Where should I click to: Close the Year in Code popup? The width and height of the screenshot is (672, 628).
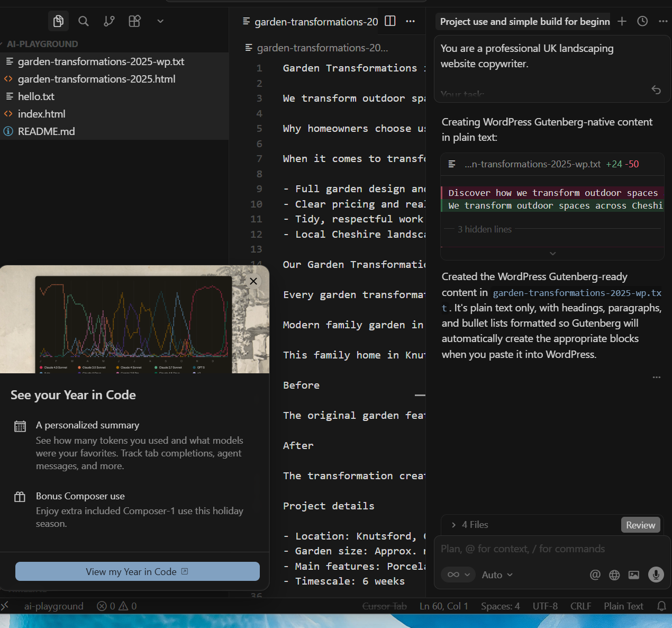tap(253, 281)
